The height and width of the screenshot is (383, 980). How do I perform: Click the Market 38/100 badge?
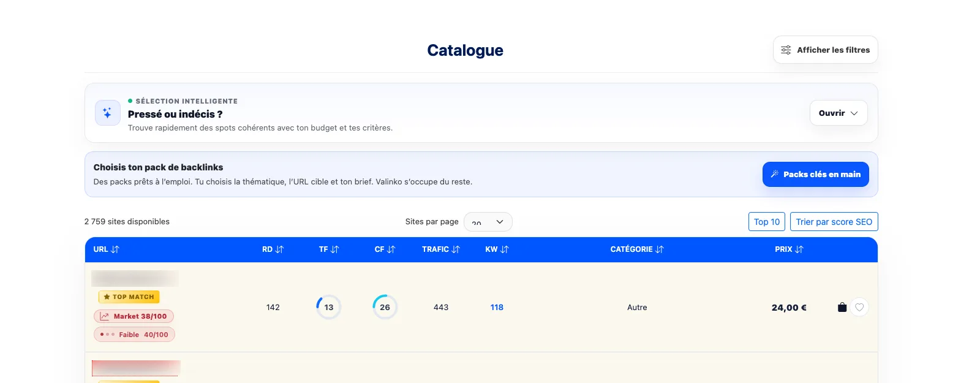[x=134, y=316]
